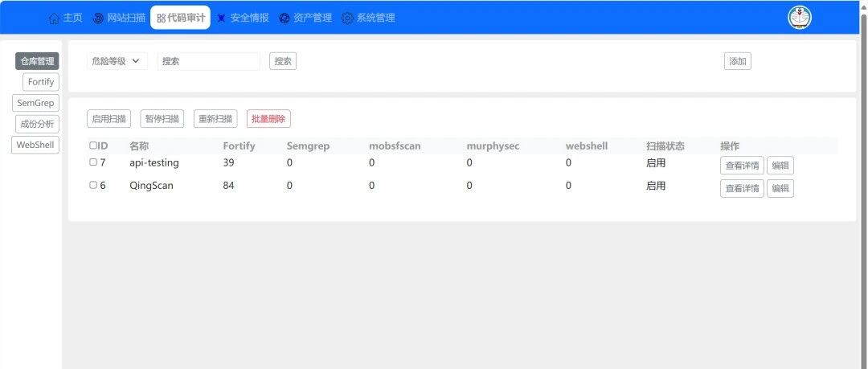Click the mobsfscan column header
Viewport: 868px width, 369px height.
(x=395, y=146)
